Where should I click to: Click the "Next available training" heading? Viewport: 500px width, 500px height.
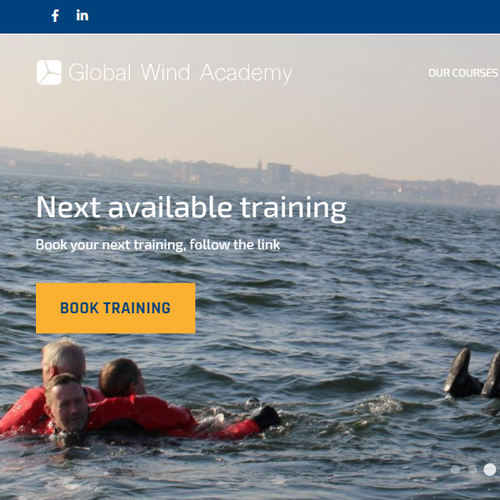click(191, 207)
